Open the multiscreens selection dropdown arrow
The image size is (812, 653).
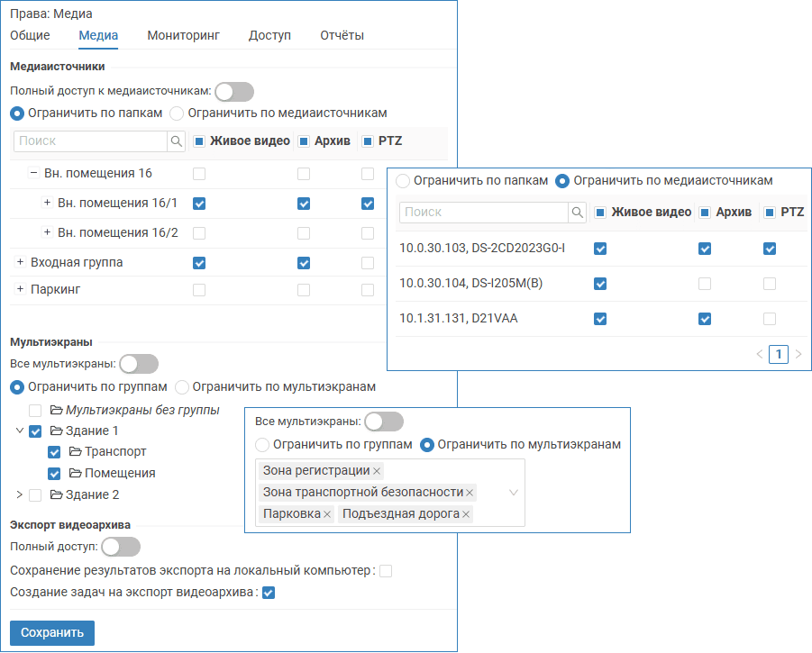(514, 493)
